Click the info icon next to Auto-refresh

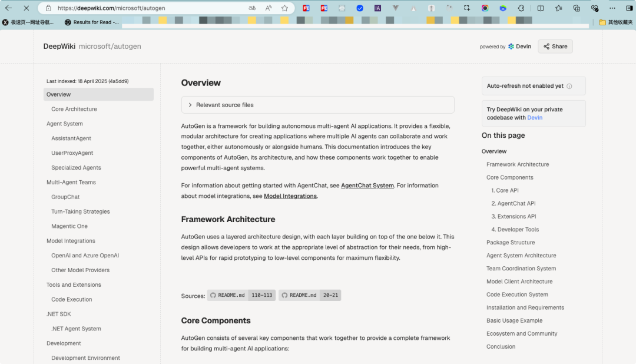click(569, 86)
